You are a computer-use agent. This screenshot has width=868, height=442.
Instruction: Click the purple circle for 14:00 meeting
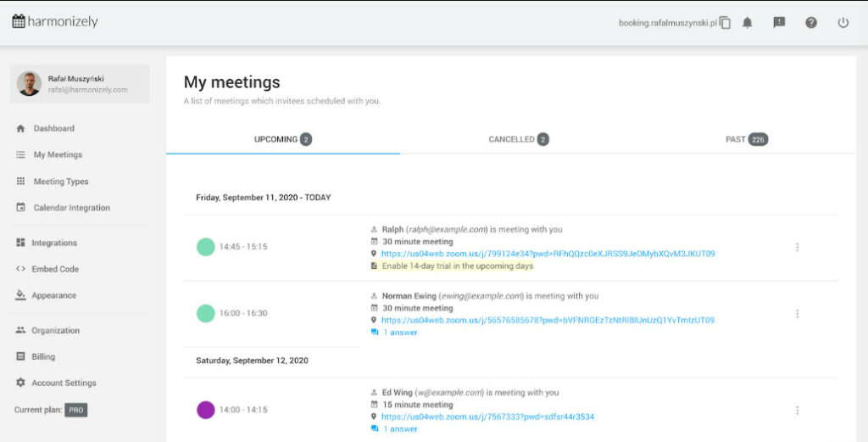pyautogui.click(x=206, y=410)
